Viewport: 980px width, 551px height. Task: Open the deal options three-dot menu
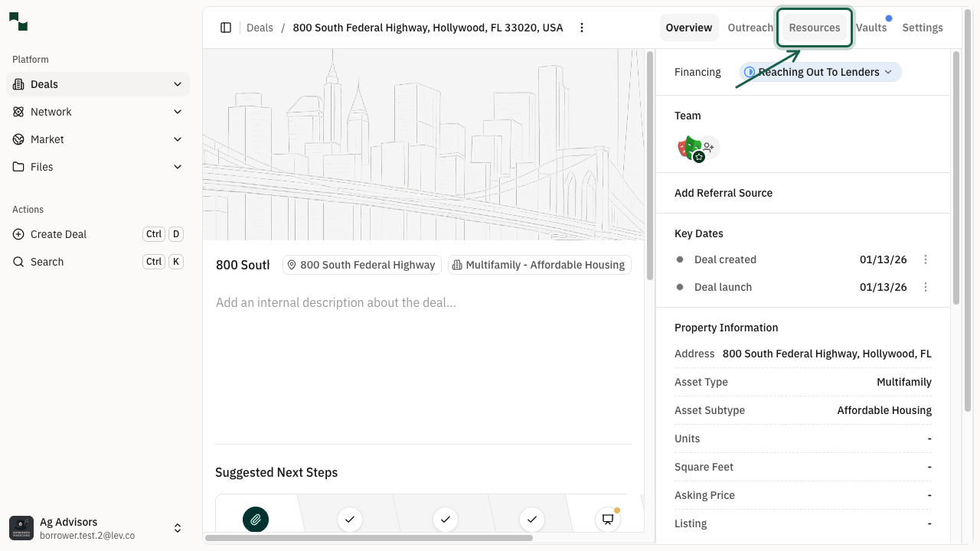click(x=582, y=27)
